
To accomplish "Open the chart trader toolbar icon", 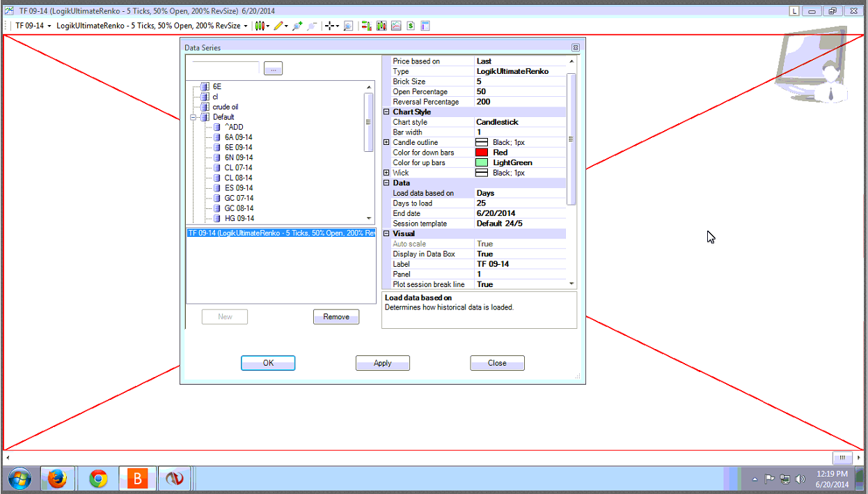I will (366, 26).
